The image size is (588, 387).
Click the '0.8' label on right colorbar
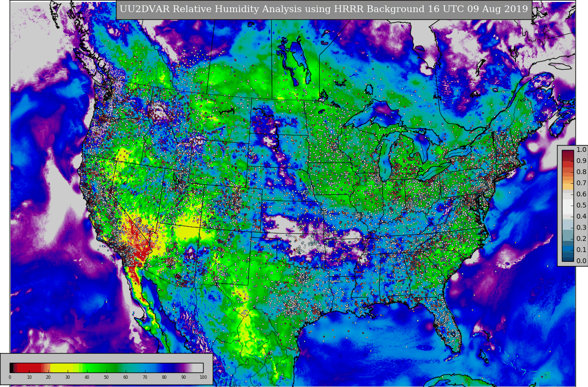pos(581,172)
